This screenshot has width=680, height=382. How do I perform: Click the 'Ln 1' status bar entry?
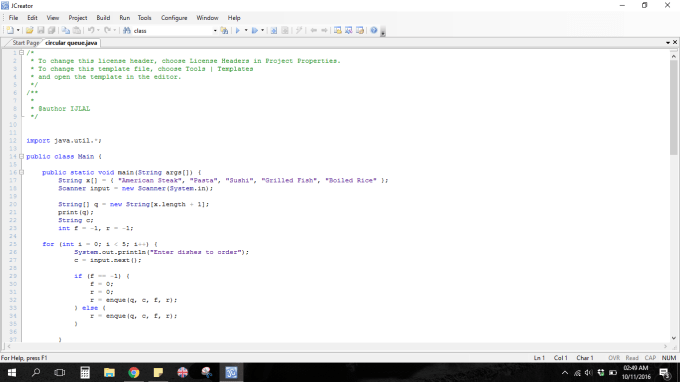click(x=539, y=358)
